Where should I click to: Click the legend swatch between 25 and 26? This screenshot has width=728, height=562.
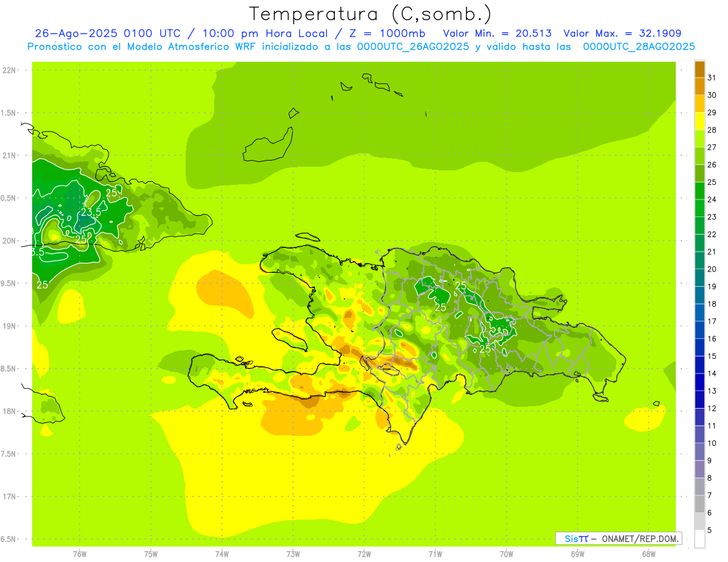click(699, 173)
